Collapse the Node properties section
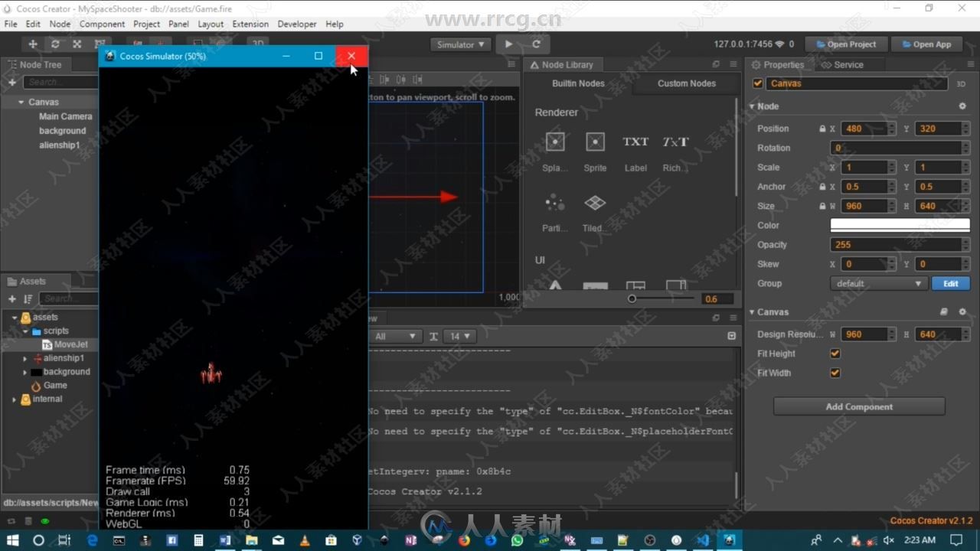 [753, 106]
